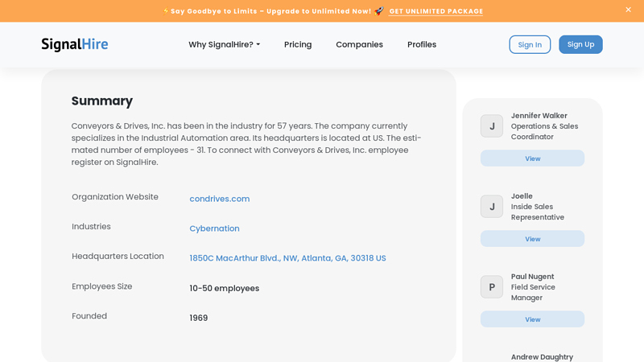Screen dimensions: 644x362
Task: Click the SignalHire logo
Action: click(x=75, y=44)
